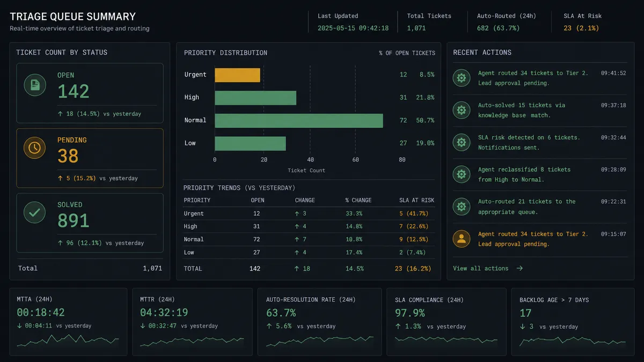
Task: Click up arrow in Pending card trend
Action: pos(60,178)
